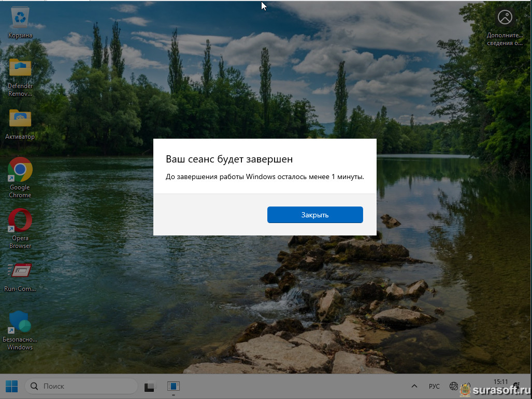Click the shutdown message text under the heading
The width and height of the screenshot is (532, 399).
(x=265, y=176)
